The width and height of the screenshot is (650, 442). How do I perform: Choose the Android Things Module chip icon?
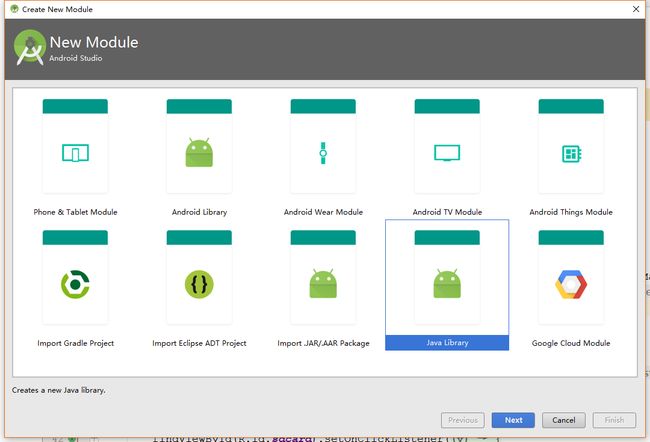pyautogui.click(x=571, y=153)
